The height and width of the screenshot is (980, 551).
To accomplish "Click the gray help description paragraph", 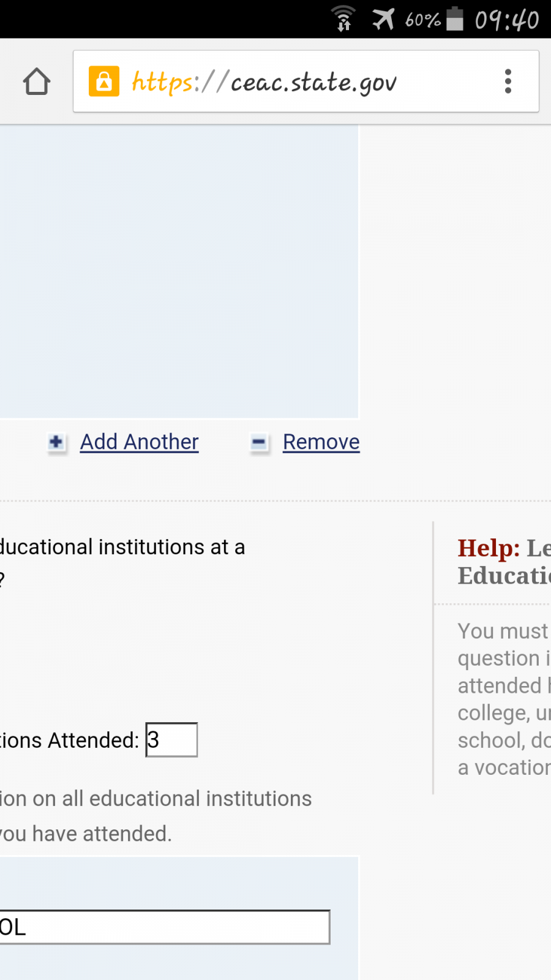I will pos(504,699).
